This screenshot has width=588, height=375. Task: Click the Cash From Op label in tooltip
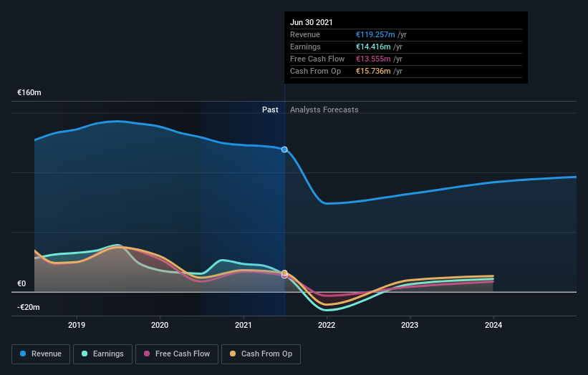click(315, 71)
